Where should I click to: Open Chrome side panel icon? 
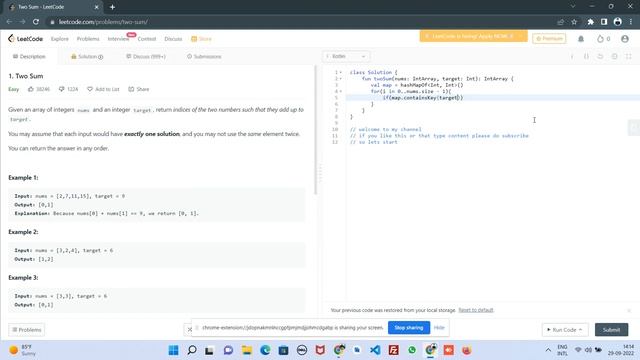pos(604,22)
